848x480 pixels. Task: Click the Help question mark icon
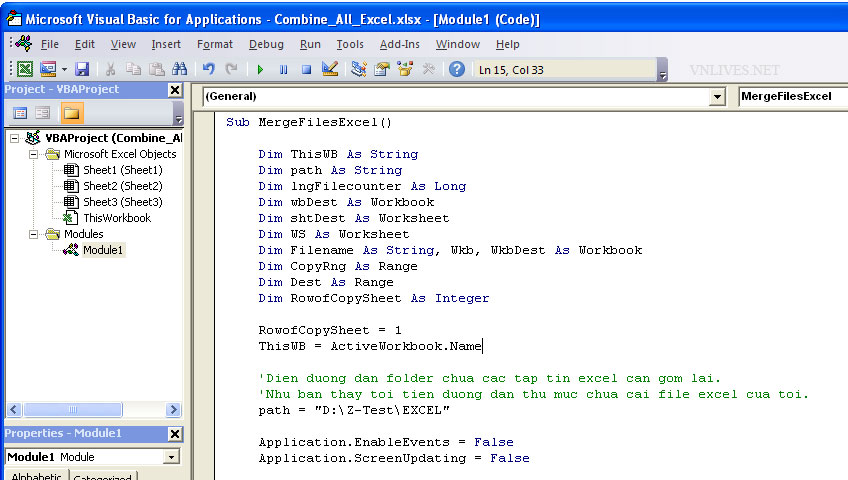point(457,69)
